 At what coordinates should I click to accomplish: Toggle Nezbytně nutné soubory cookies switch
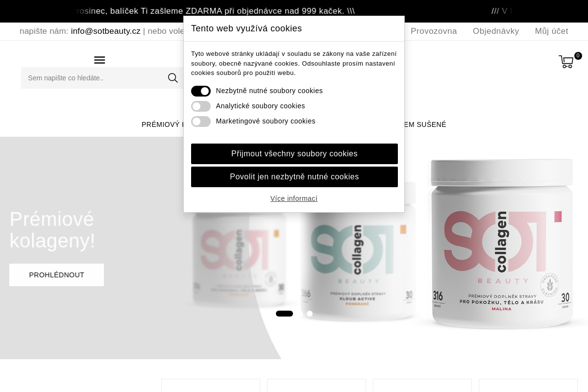(201, 91)
